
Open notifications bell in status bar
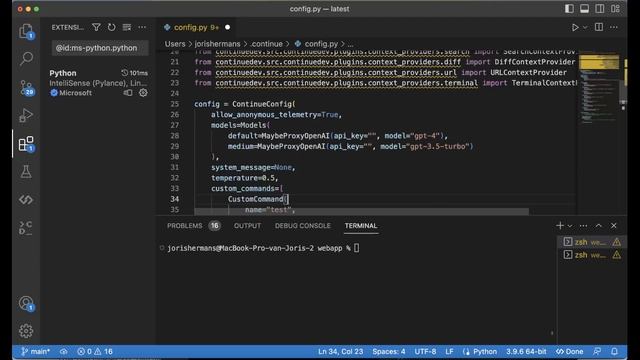tap(614, 351)
